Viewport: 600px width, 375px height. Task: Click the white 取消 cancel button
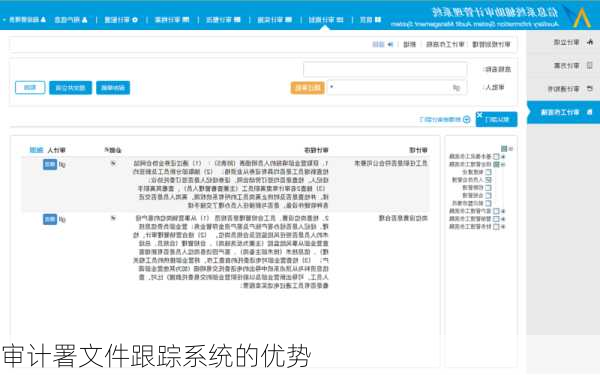(x=30, y=88)
